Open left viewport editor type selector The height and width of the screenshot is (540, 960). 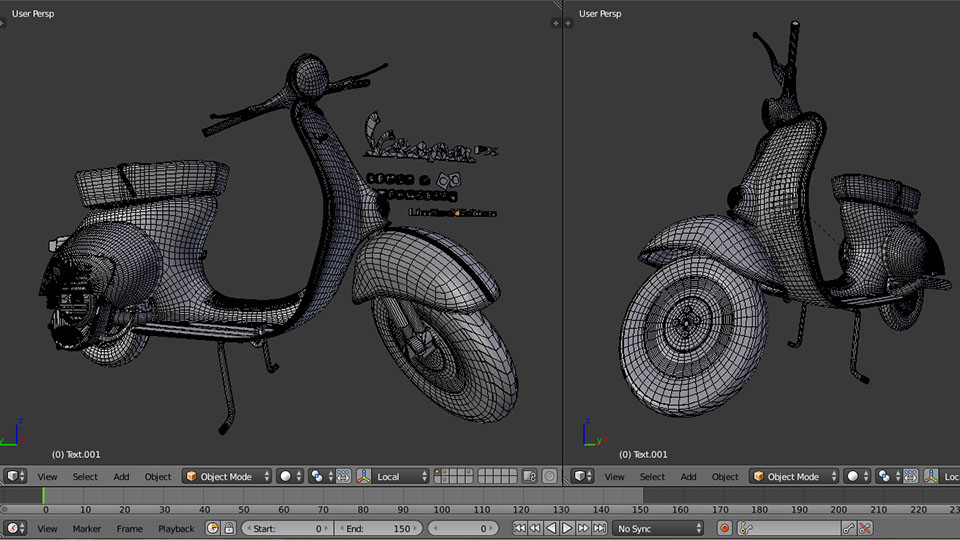click(x=15, y=476)
